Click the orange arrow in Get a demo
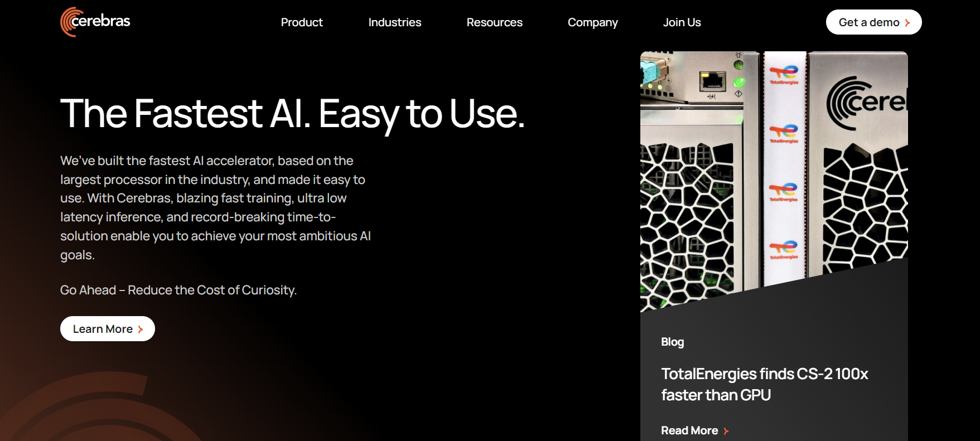The image size is (980, 441). click(907, 23)
